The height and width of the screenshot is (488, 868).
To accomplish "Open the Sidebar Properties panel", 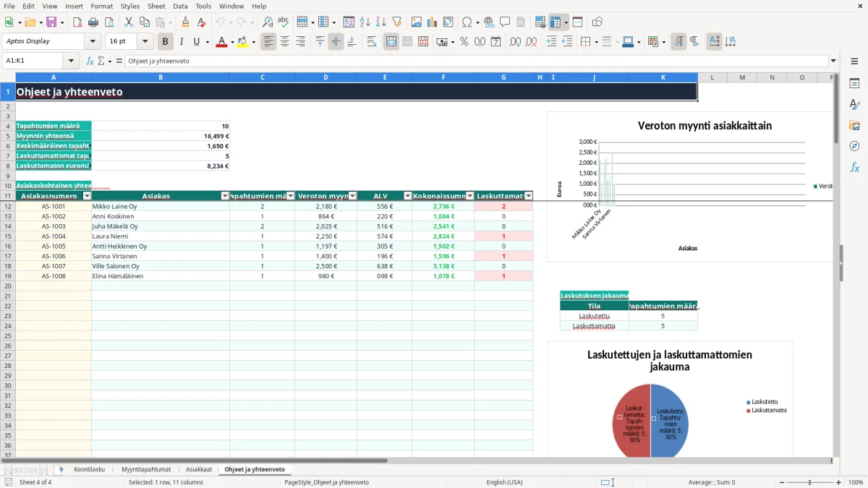I will click(x=854, y=84).
